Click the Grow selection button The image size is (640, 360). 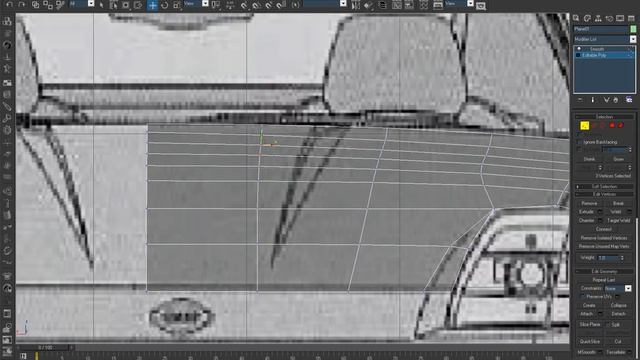(618, 159)
